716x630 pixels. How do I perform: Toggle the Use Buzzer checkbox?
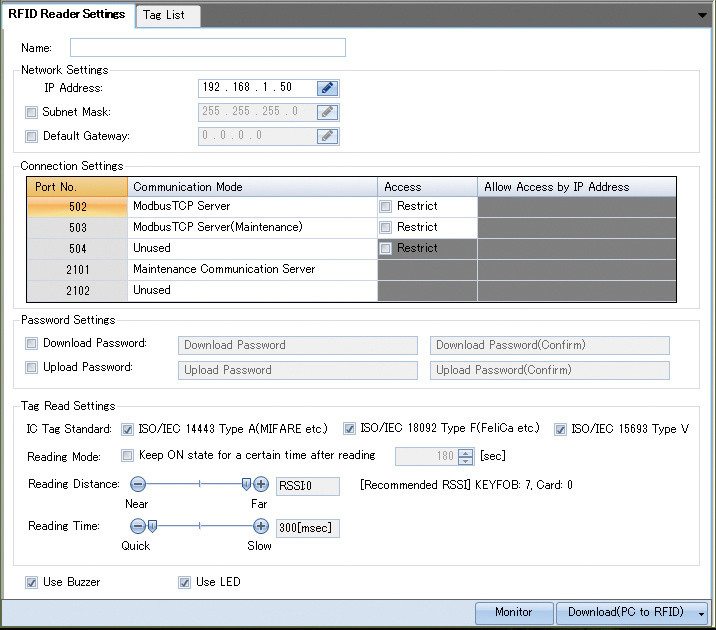32,582
